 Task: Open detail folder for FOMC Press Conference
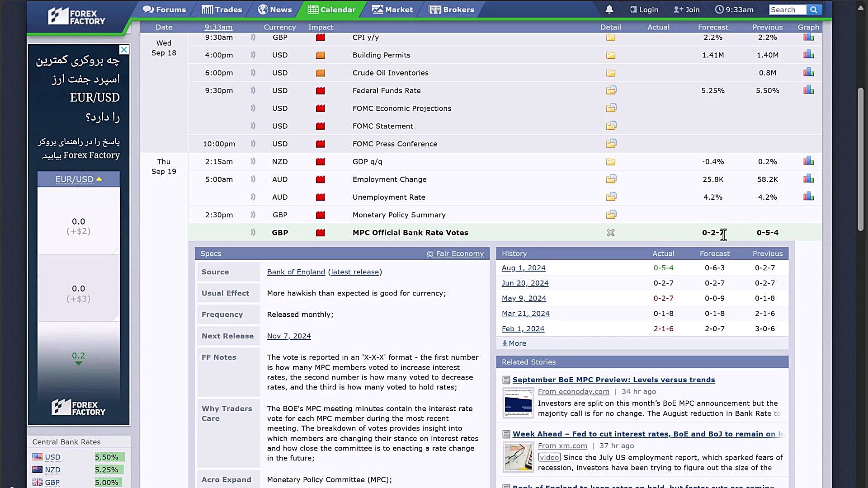[x=611, y=143]
